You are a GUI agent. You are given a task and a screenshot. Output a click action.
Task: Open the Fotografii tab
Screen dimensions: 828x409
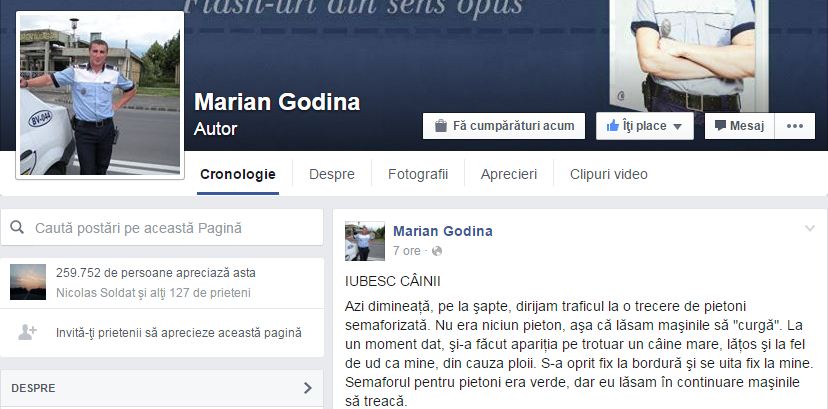pyautogui.click(x=418, y=174)
